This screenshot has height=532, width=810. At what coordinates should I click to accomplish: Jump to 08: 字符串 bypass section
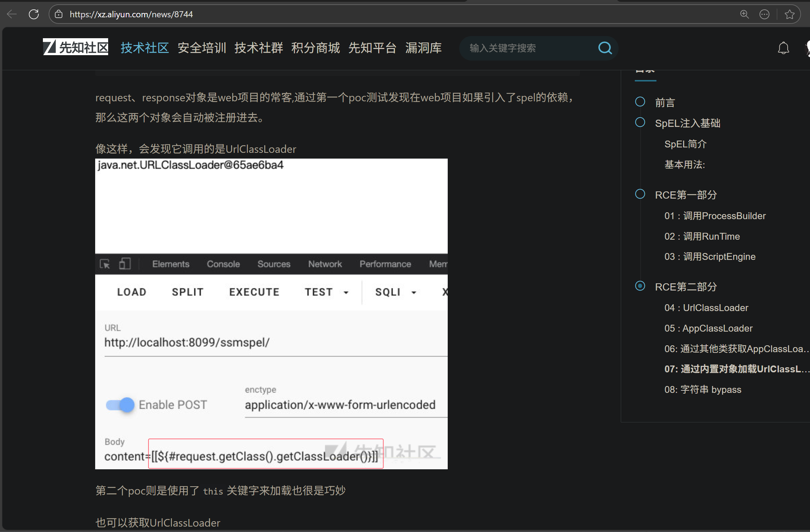click(703, 390)
